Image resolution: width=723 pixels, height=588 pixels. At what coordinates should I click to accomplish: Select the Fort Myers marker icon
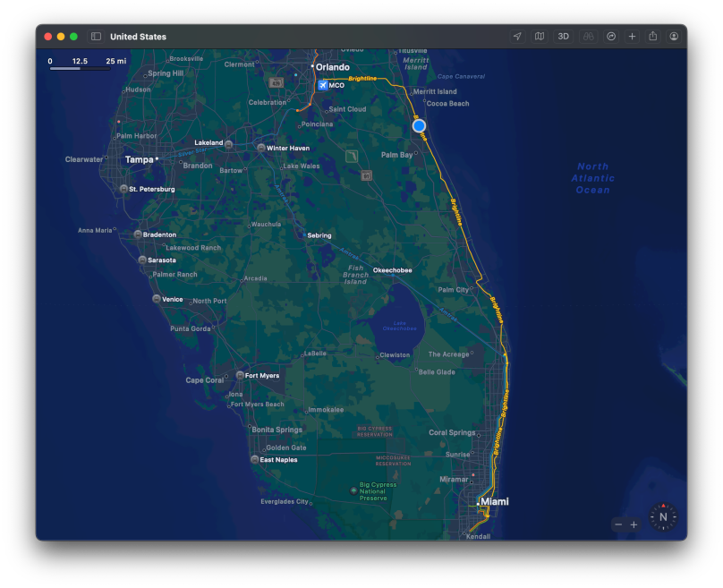[x=240, y=375]
